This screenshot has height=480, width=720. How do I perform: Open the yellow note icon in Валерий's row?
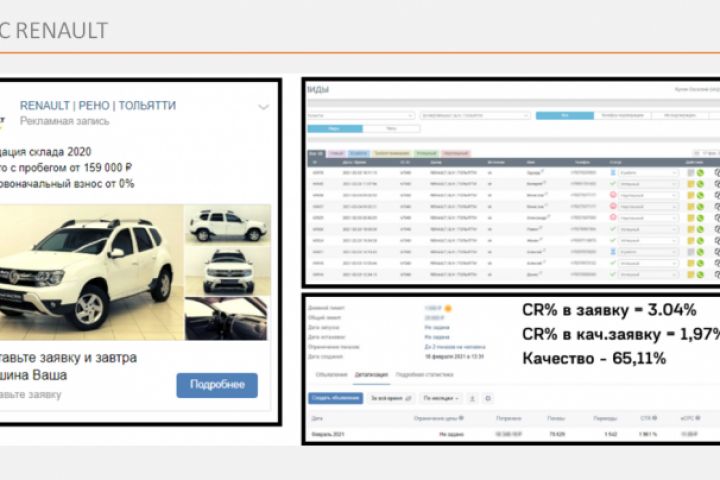691,184
